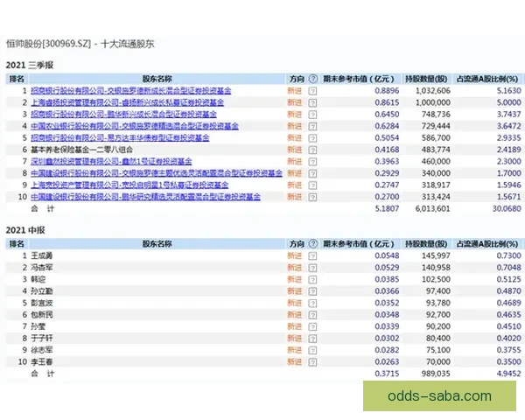
Task: Select the total percentage cell 30.0680
Action: (x=507, y=208)
